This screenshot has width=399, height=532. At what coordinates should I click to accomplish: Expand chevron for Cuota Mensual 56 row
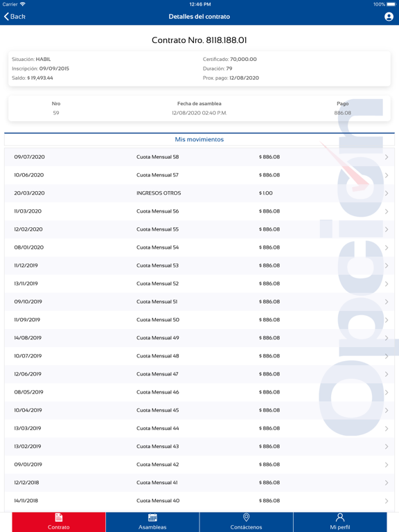click(387, 211)
